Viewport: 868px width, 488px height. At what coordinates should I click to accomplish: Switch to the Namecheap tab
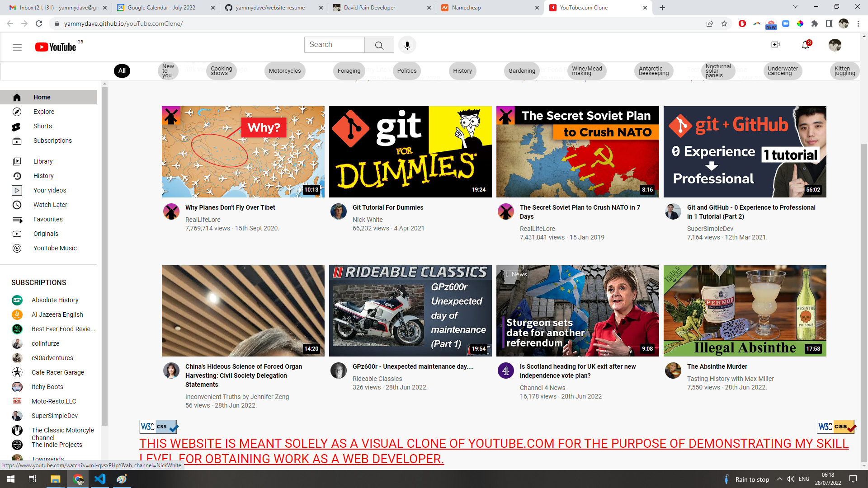(x=490, y=8)
